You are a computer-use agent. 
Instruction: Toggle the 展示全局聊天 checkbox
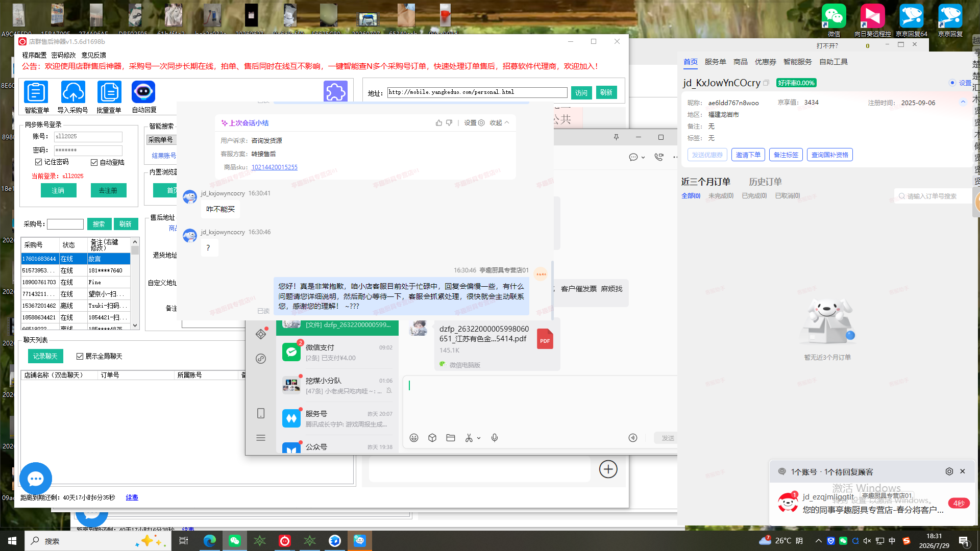pyautogui.click(x=80, y=356)
